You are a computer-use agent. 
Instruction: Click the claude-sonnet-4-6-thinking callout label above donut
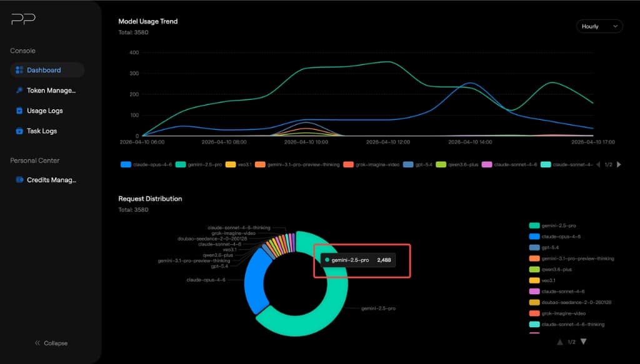coord(239,228)
